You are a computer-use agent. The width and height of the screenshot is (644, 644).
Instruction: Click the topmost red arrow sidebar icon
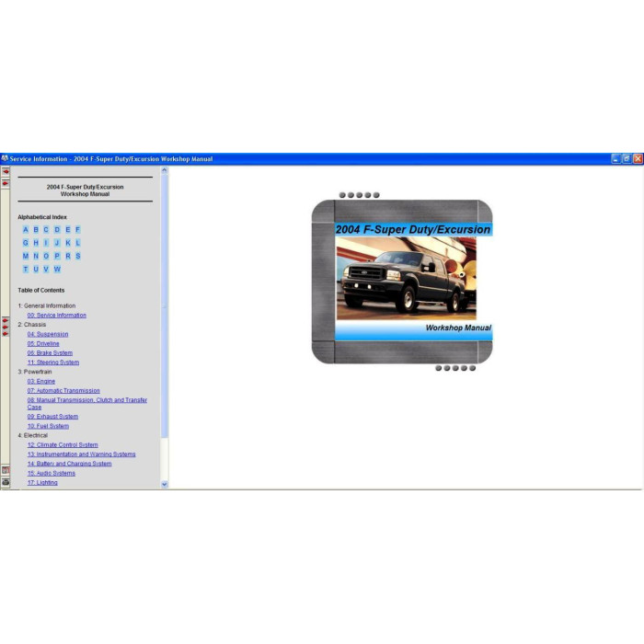click(6, 171)
